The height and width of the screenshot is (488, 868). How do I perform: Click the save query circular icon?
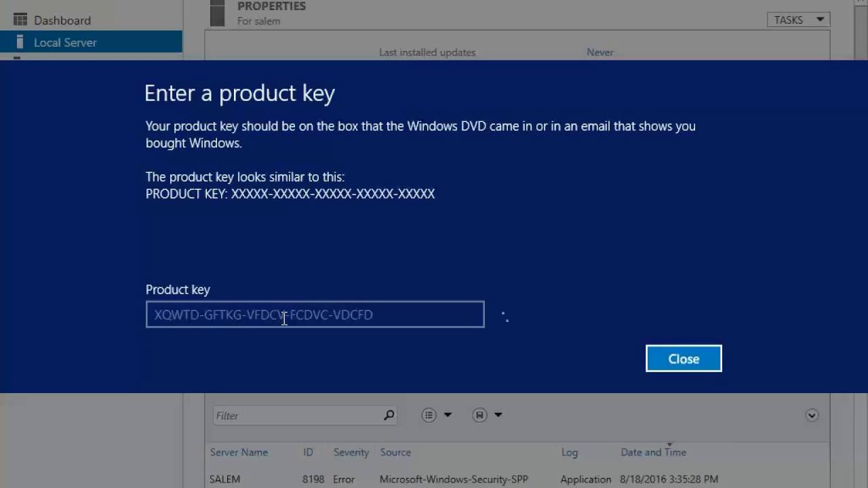(x=480, y=415)
